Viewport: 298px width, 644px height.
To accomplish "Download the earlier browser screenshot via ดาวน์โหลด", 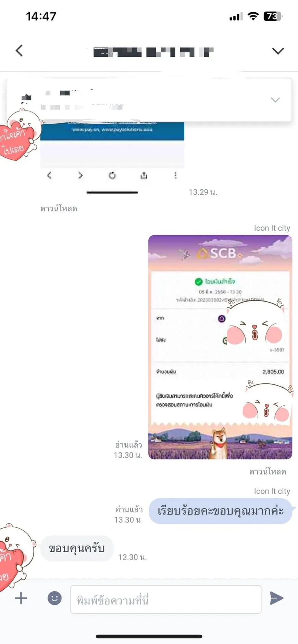I will [x=59, y=209].
